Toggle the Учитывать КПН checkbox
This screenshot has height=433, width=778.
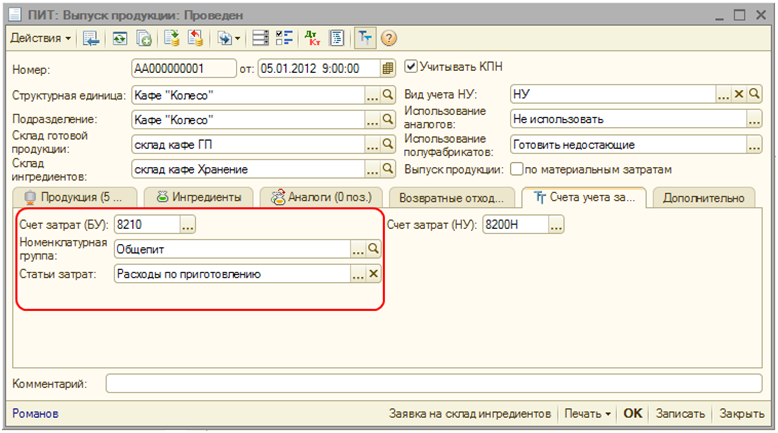(x=410, y=67)
